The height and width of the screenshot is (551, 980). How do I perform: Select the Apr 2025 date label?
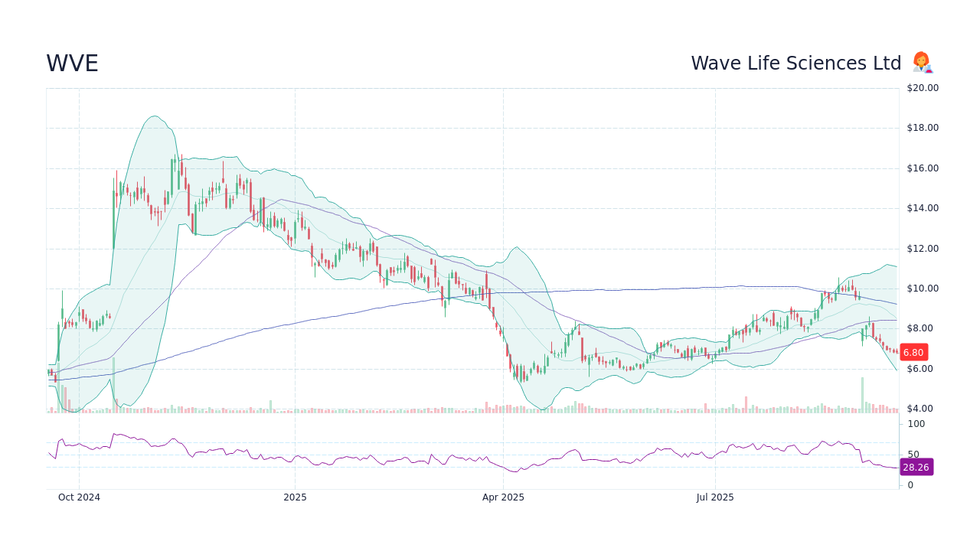pyautogui.click(x=504, y=497)
